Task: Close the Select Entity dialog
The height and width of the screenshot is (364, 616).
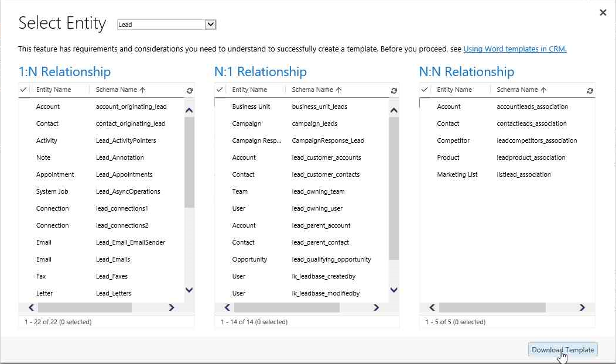Action: [603, 12]
